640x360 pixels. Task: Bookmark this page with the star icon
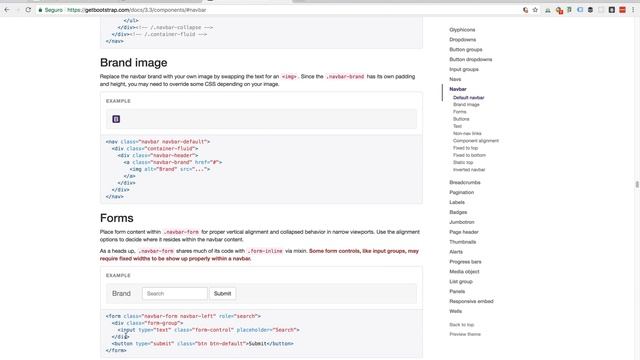535,10
